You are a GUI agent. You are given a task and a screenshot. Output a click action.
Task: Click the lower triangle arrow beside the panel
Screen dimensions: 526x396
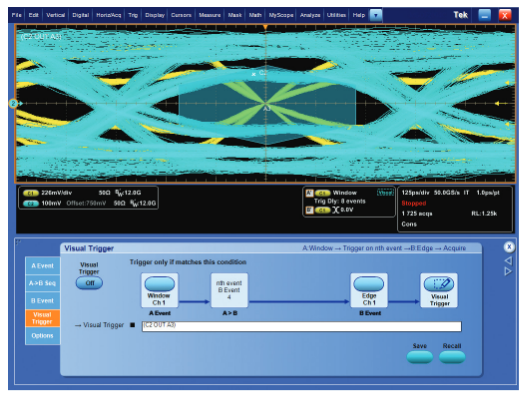click(508, 271)
